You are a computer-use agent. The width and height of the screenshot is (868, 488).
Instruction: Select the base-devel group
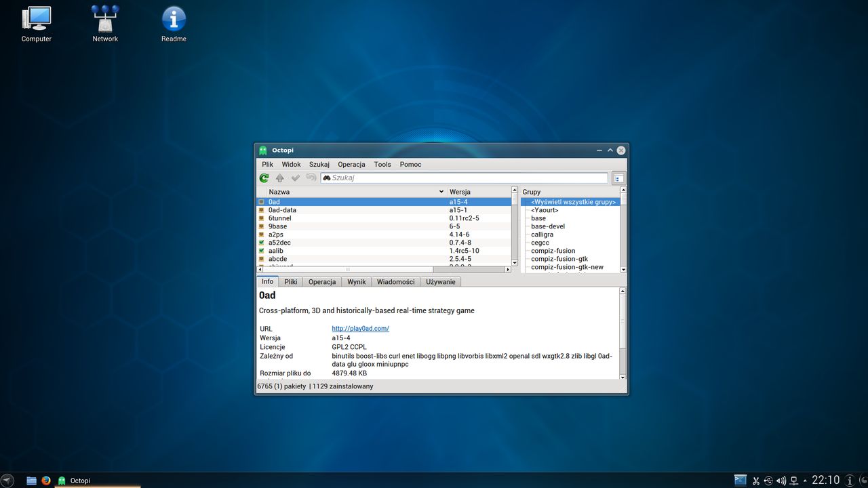point(548,226)
